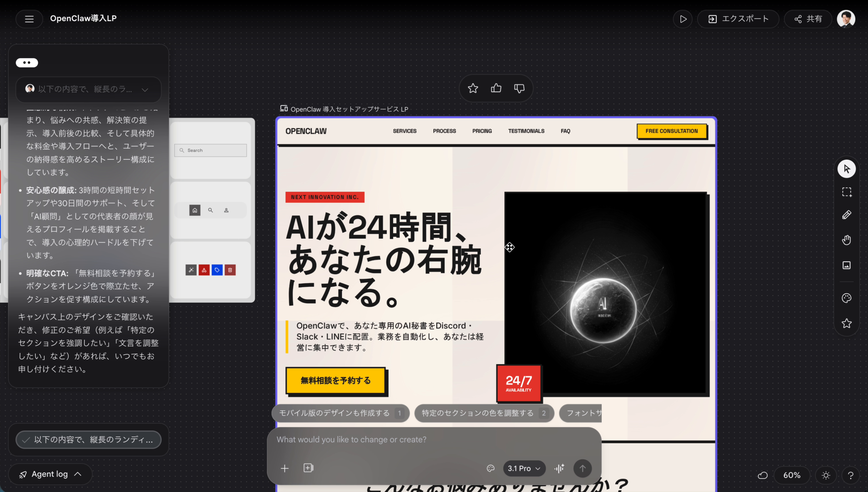Star the design using the star toggle
The image size is (868, 492).
472,88
